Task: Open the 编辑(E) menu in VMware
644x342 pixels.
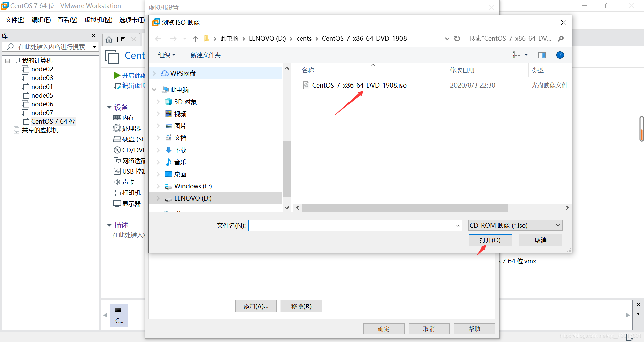Action: click(x=41, y=20)
